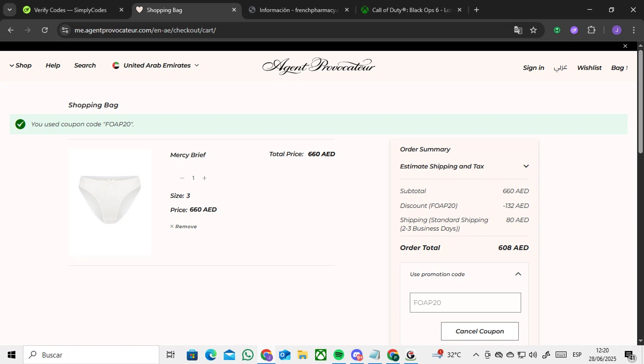Click the Cancel Coupon button
The image size is (644, 364).
[x=480, y=331]
